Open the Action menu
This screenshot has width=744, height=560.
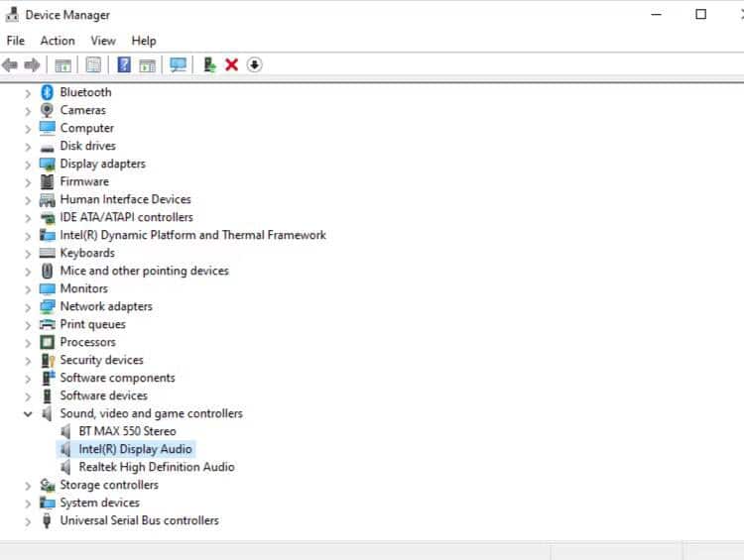click(57, 41)
